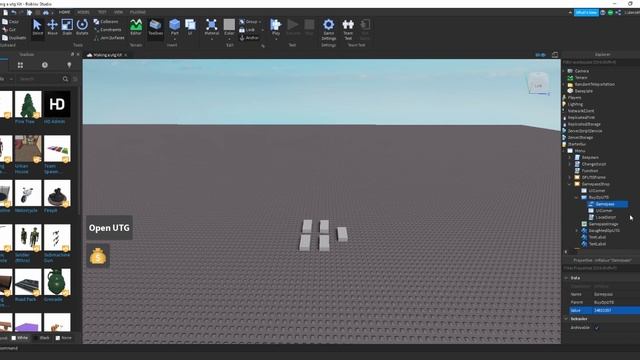640x360 pixels.
Task: Click the Explorer filter workspace field
Action: pos(601,62)
